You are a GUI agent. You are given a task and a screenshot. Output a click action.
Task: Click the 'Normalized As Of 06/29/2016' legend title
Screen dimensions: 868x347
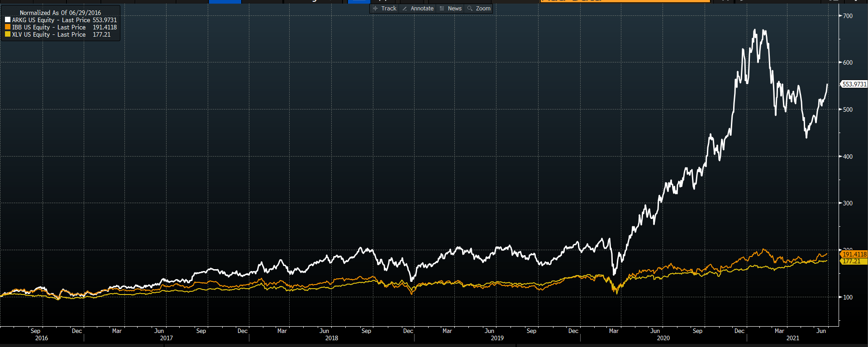[60, 13]
